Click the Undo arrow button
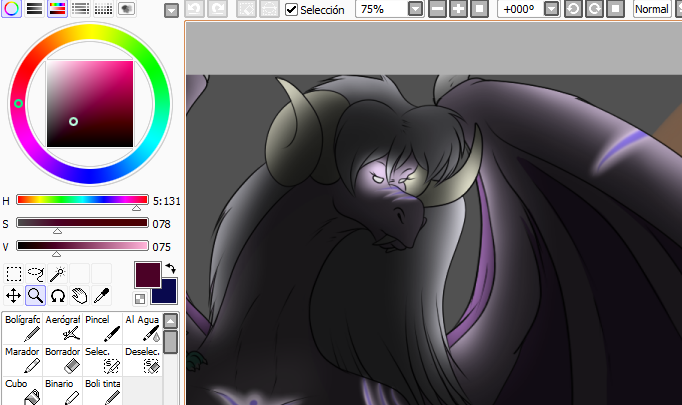Image resolution: width=682 pixels, height=405 pixels. pyautogui.click(x=194, y=9)
